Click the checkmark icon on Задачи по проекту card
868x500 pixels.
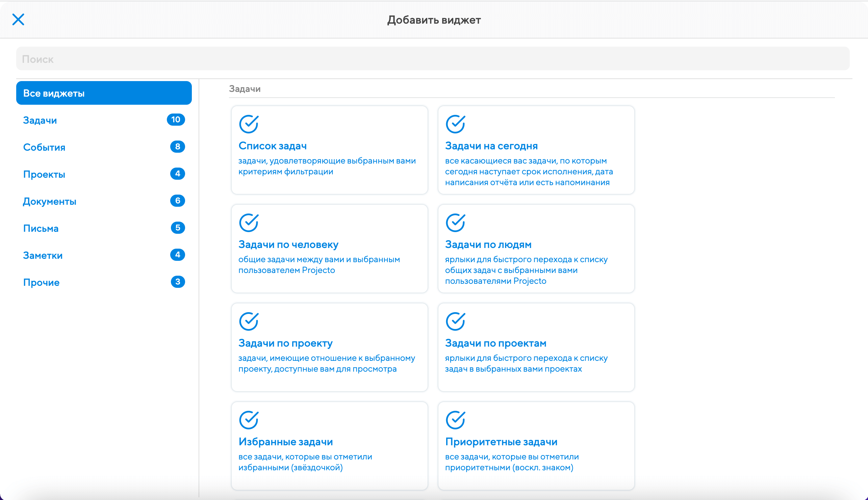249,321
